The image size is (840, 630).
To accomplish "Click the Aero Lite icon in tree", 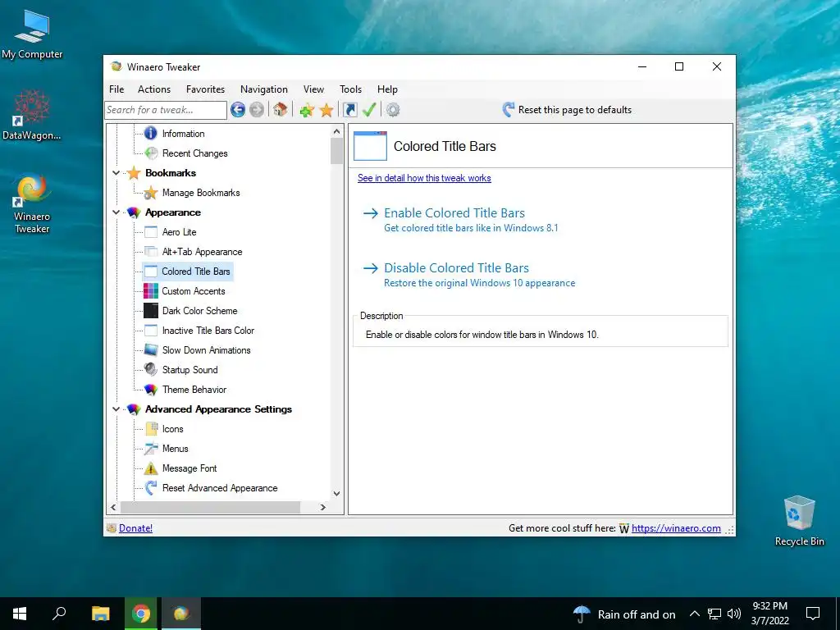I will 151,232.
